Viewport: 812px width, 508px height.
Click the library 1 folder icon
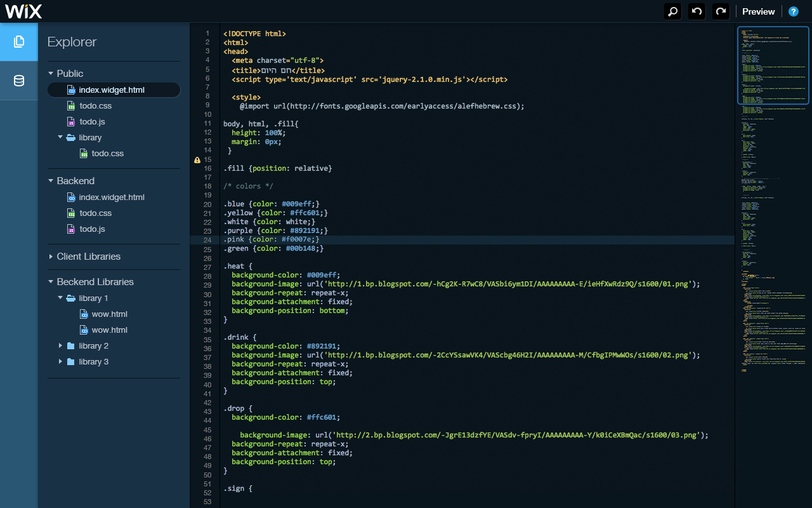[71, 298]
